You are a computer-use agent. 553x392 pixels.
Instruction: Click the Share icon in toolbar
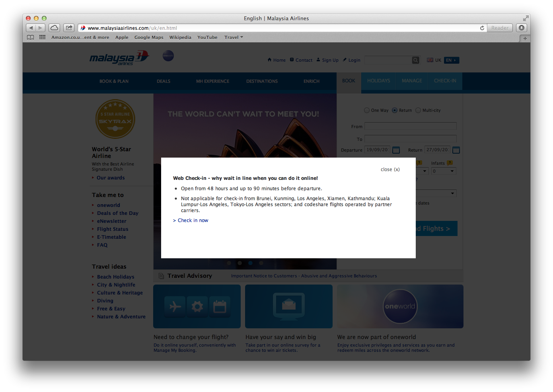[x=69, y=28]
